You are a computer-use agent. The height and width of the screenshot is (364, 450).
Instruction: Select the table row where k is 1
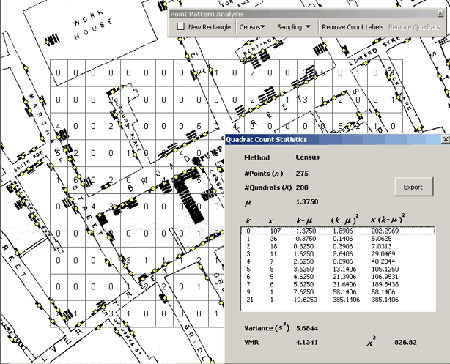pyautogui.click(x=338, y=239)
